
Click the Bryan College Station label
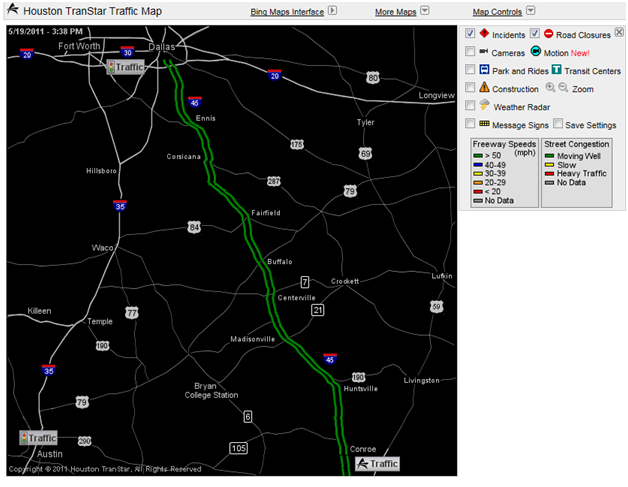click(x=211, y=390)
